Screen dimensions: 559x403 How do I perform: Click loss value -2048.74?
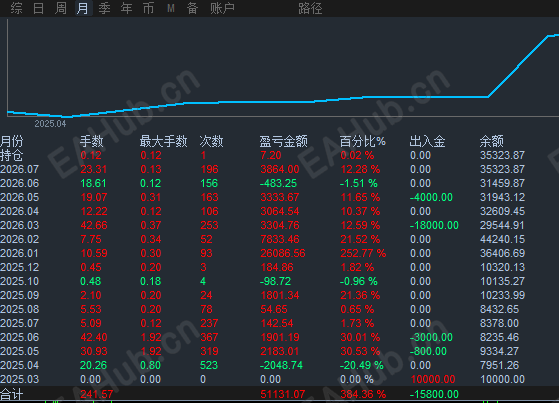[x=281, y=365]
